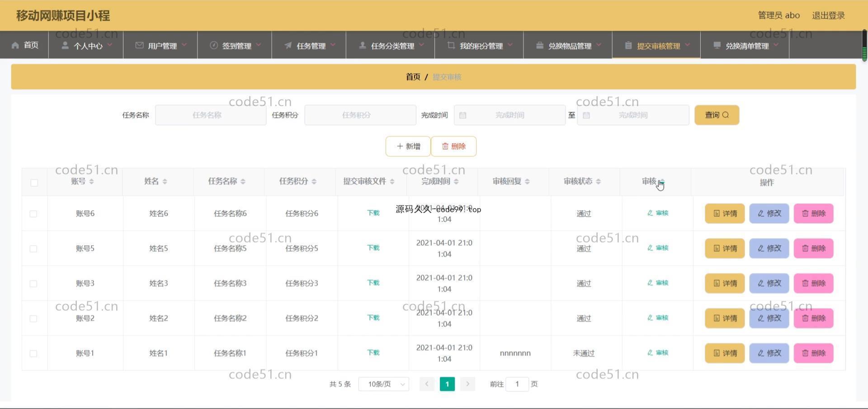
Task: Click 审核 edit icon for 账号1
Action: [650, 353]
